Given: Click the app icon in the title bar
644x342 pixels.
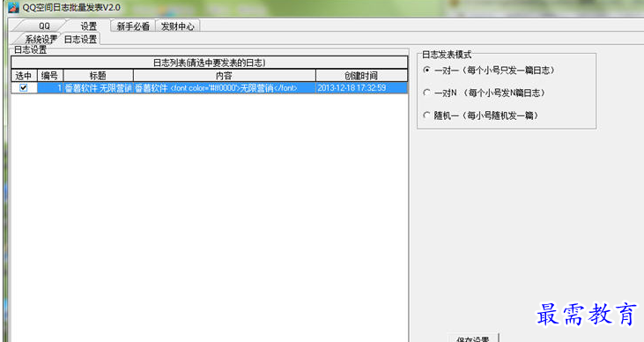Looking at the screenshot, I should pyautogui.click(x=13, y=7).
